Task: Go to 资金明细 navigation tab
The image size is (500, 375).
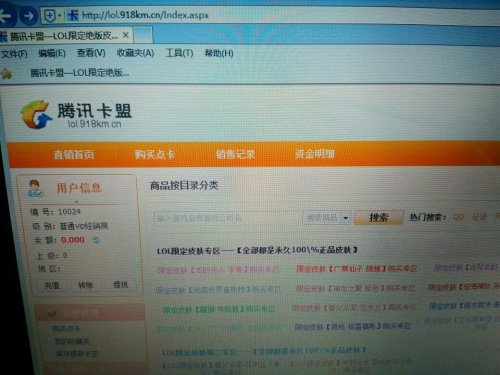Action: click(x=315, y=154)
